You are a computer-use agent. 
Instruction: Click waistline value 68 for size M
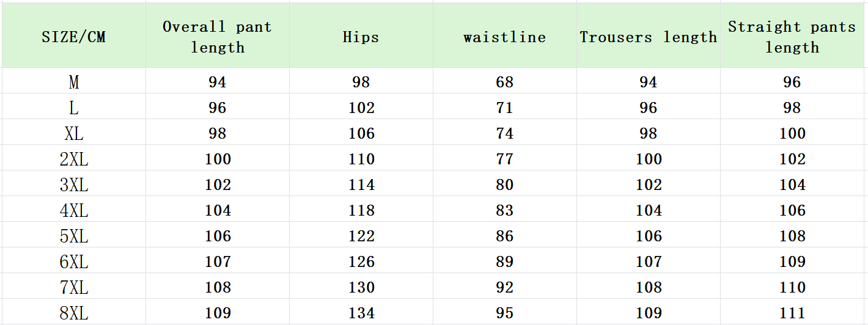click(504, 82)
